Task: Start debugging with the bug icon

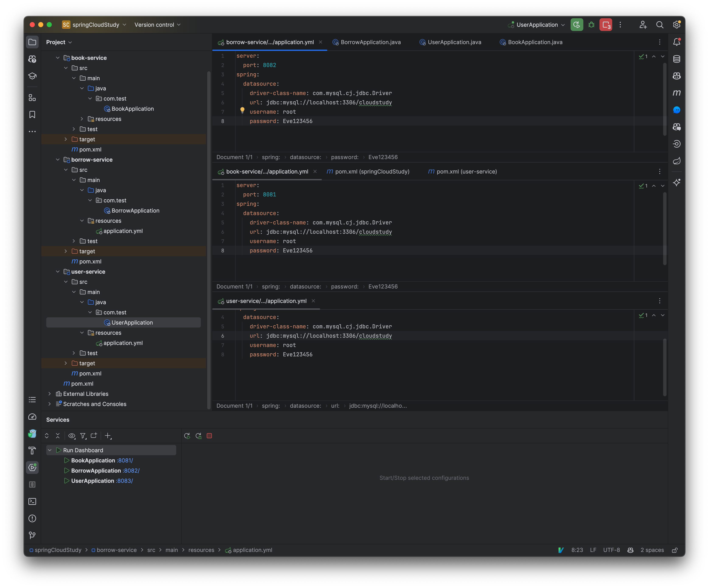Action: 591,24
